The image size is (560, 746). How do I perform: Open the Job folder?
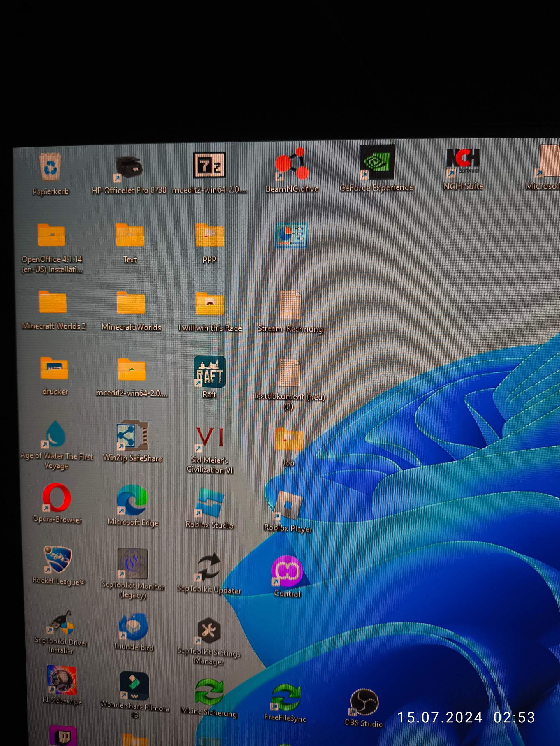pyautogui.click(x=289, y=439)
